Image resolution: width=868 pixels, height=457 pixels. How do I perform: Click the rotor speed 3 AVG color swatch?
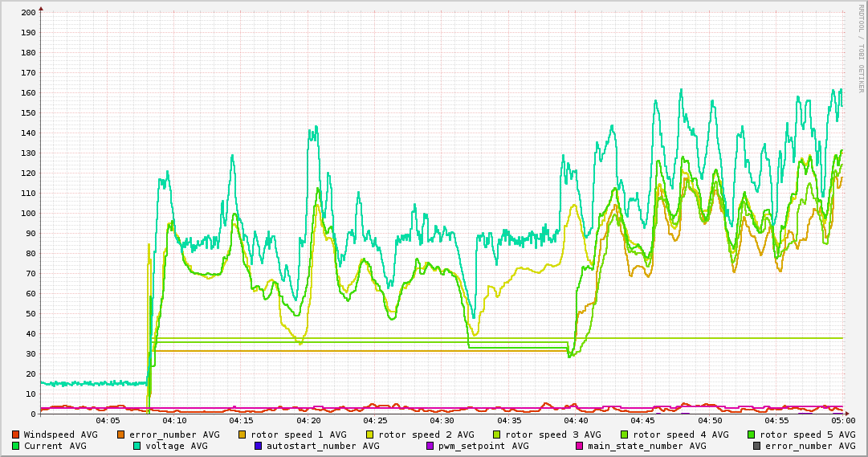pyautogui.click(x=496, y=435)
